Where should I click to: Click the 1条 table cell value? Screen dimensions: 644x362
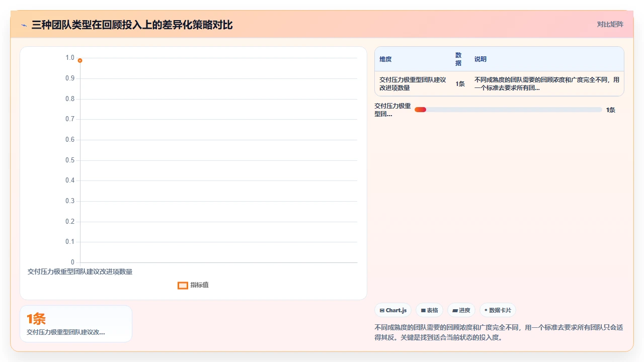click(460, 84)
